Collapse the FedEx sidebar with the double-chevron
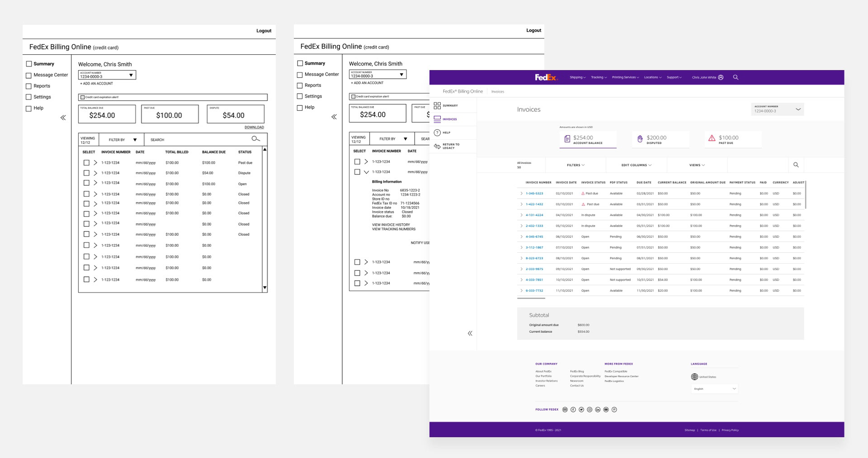 point(470,333)
